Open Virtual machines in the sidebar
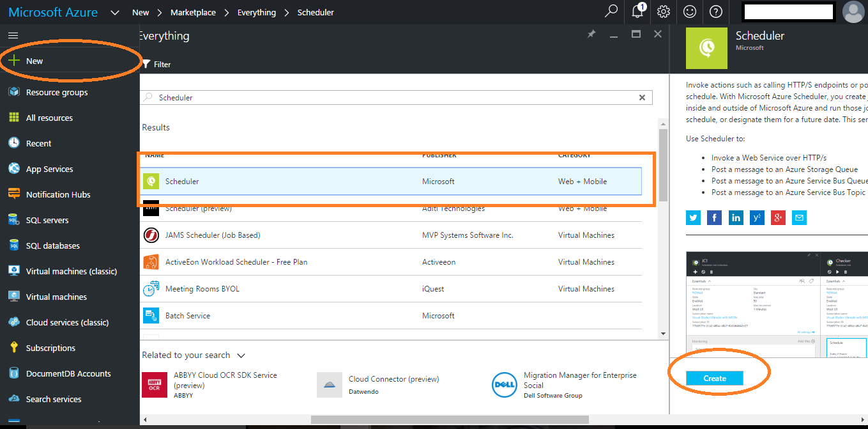Image resolution: width=868 pixels, height=429 pixels. (54, 296)
